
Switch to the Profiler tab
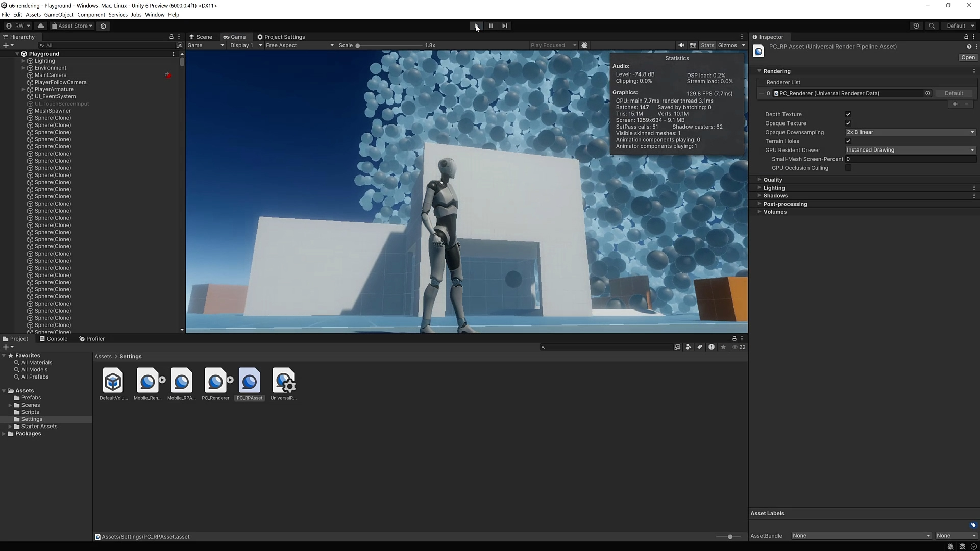coord(92,339)
